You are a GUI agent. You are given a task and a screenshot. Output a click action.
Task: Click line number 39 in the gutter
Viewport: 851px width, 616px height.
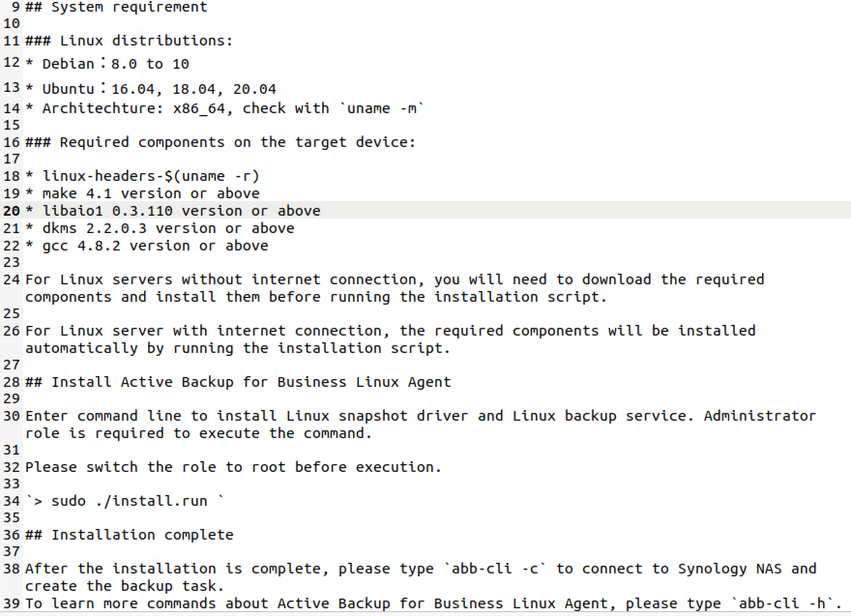[x=11, y=603]
